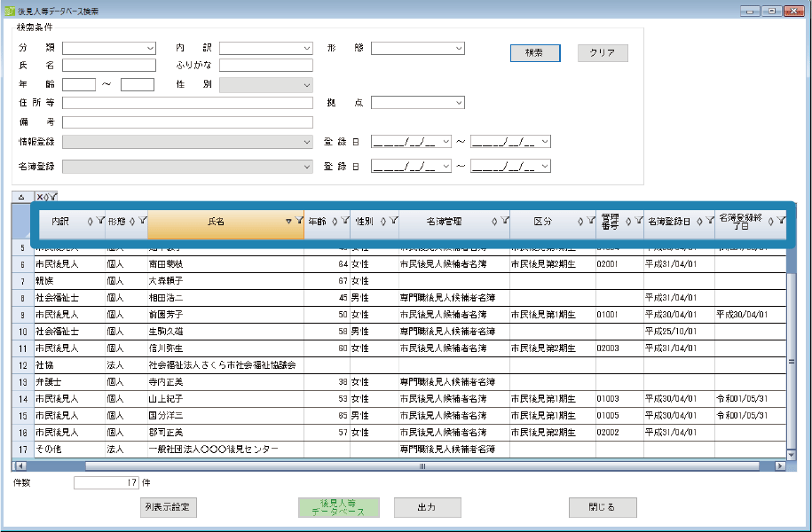812x532 pixels.
Task: Click the filter icon in 区分 column header
Action: click(x=590, y=222)
